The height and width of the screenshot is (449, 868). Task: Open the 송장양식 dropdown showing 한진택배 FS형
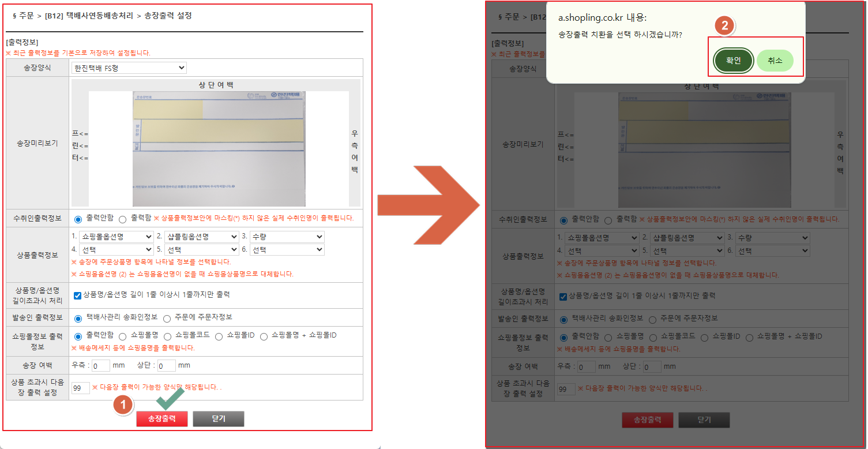point(129,68)
